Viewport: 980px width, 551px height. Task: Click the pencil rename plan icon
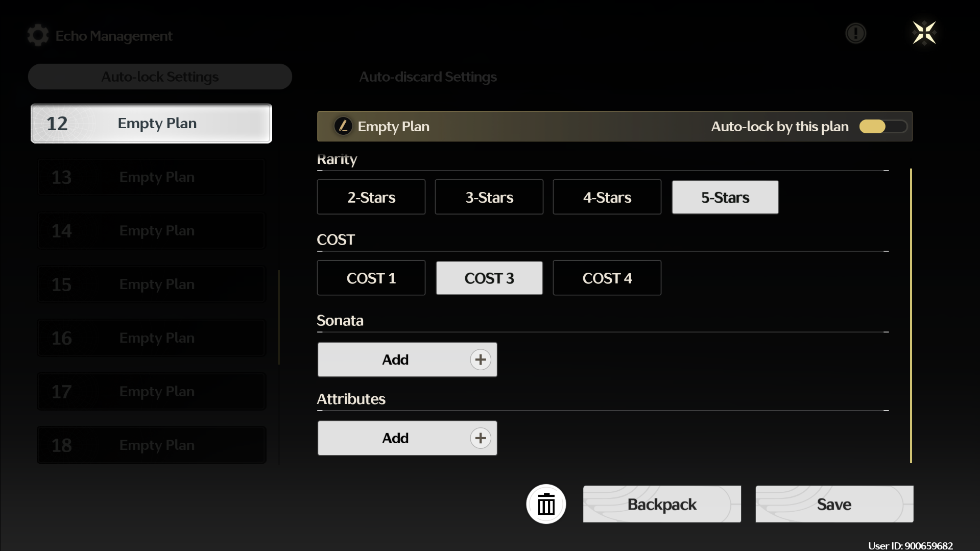tap(343, 126)
